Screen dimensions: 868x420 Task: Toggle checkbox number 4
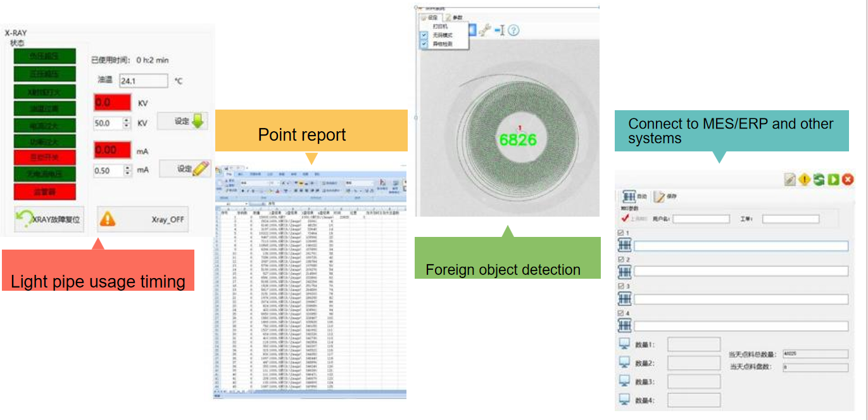click(x=620, y=313)
